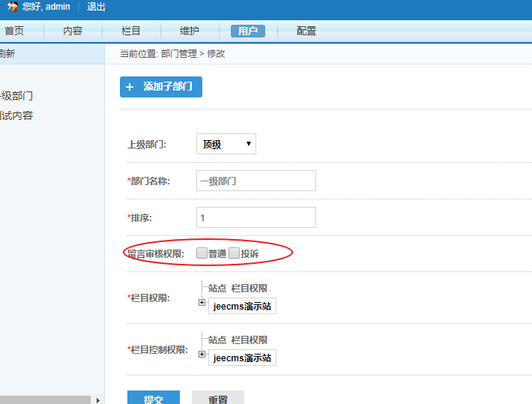Open the 内容 menu tab
Screen dimensions: 532x404
point(73,31)
